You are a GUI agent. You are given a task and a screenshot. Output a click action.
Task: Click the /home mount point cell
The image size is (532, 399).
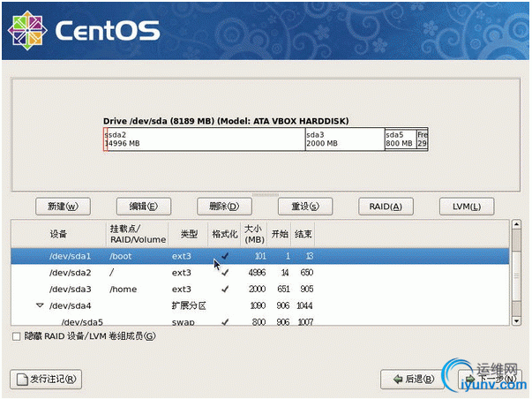124,290
